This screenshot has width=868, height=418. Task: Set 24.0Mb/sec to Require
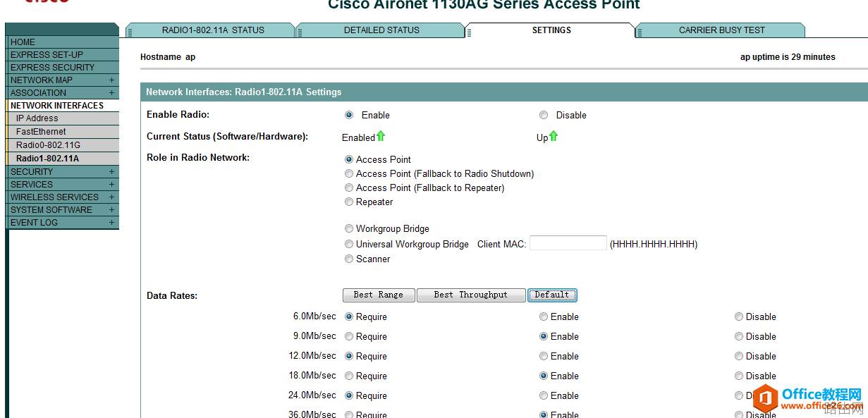(x=349, y=395)
